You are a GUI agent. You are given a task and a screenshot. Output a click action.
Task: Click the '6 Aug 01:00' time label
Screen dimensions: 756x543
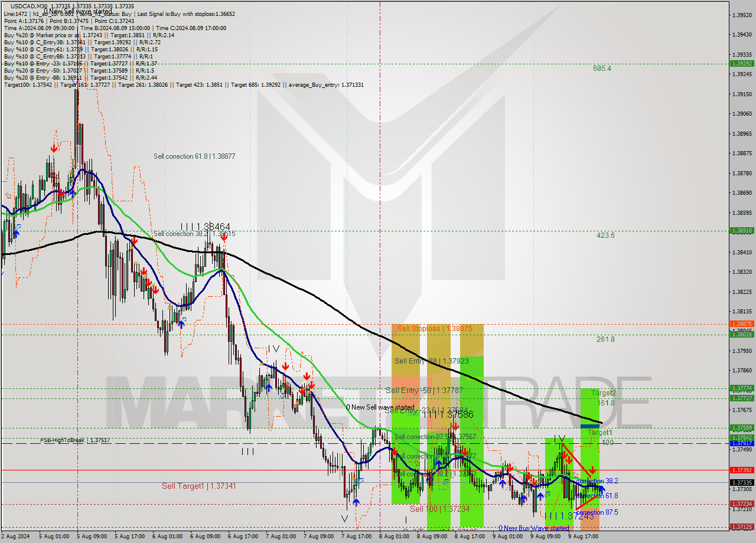[x=168, y=537]
